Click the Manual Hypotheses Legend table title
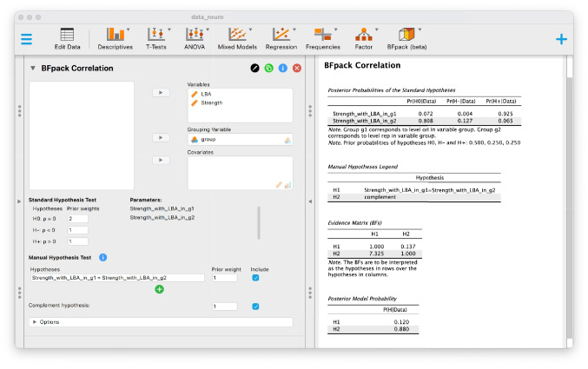Screen dimensions: 588x369 point(363,167)
